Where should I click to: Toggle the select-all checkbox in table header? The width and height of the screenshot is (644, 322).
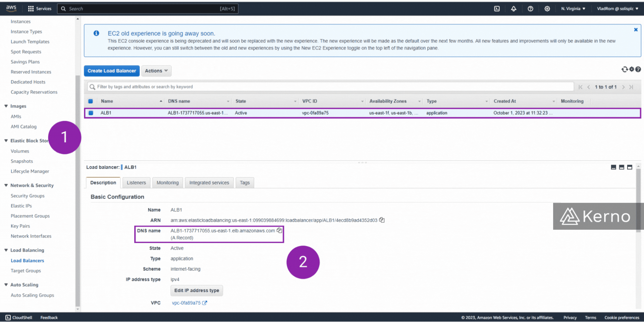tap(91, 101)
